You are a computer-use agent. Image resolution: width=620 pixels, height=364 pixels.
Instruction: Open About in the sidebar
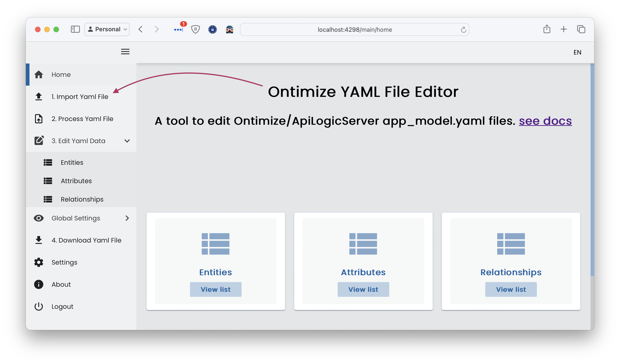pos(81,284)
